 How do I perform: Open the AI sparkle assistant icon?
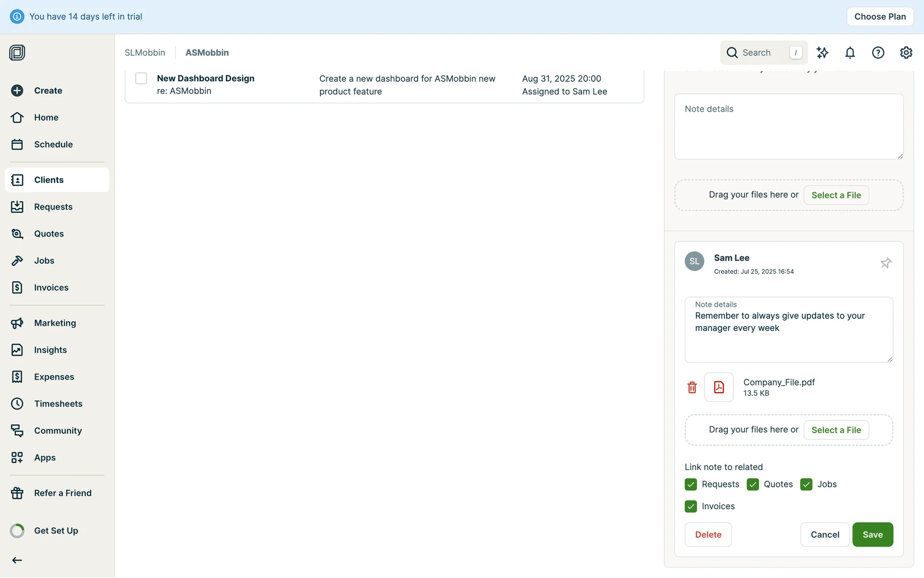(x=822, y=53)
